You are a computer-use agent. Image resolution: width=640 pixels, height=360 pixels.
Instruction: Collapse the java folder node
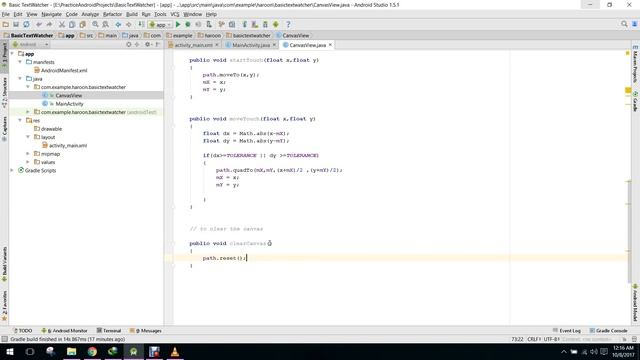pyautogui.click(x=20, y=78)
